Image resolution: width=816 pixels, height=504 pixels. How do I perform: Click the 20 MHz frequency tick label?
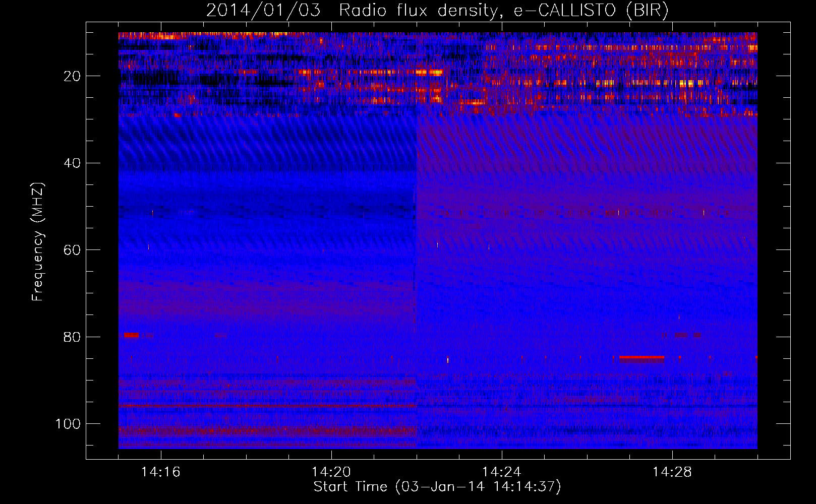(x=73, y=76)
